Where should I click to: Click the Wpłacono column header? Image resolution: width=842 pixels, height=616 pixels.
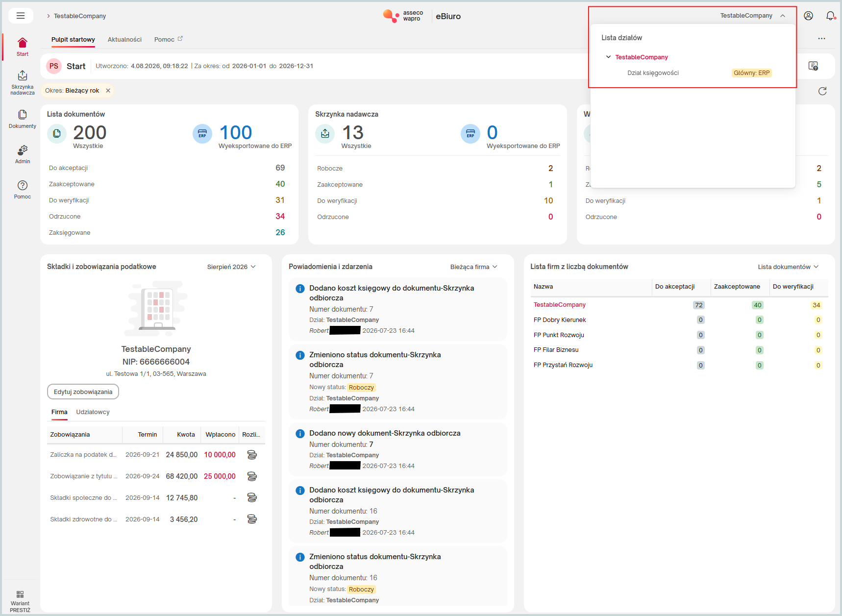221,435
